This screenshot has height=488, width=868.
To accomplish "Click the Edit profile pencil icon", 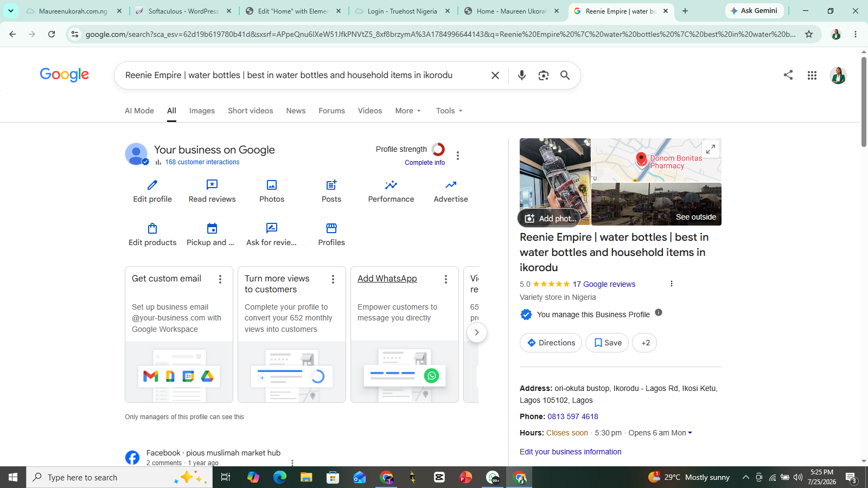I will [x=152, y=185].
